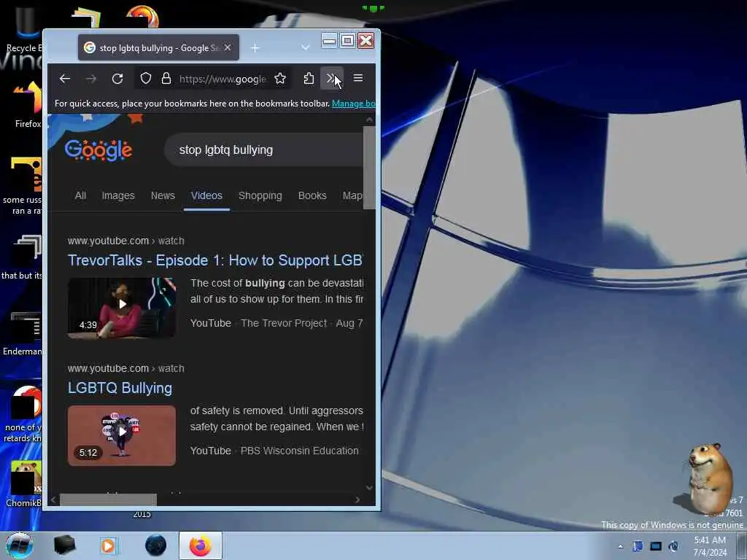This screenshot has height=560, width=747.
Task: Focus the Google search box
Action: click(x=264, y=150)
